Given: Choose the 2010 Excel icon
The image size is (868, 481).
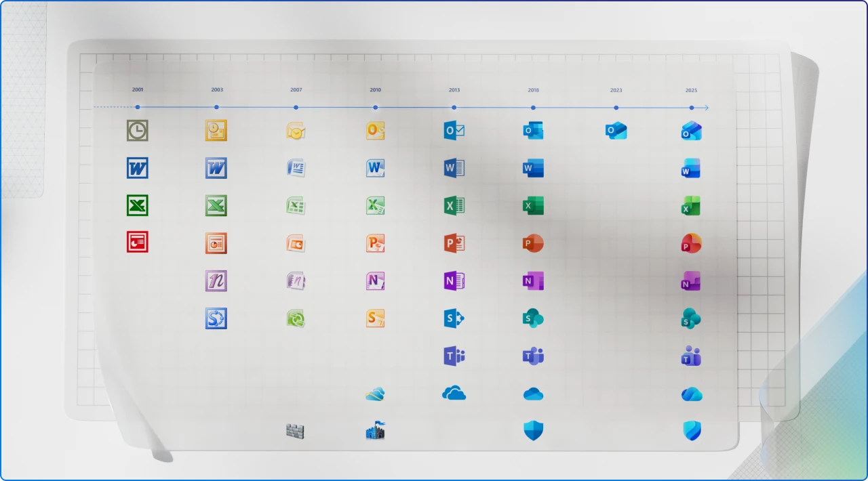Looking at the screenshot, I should (375, 206).
